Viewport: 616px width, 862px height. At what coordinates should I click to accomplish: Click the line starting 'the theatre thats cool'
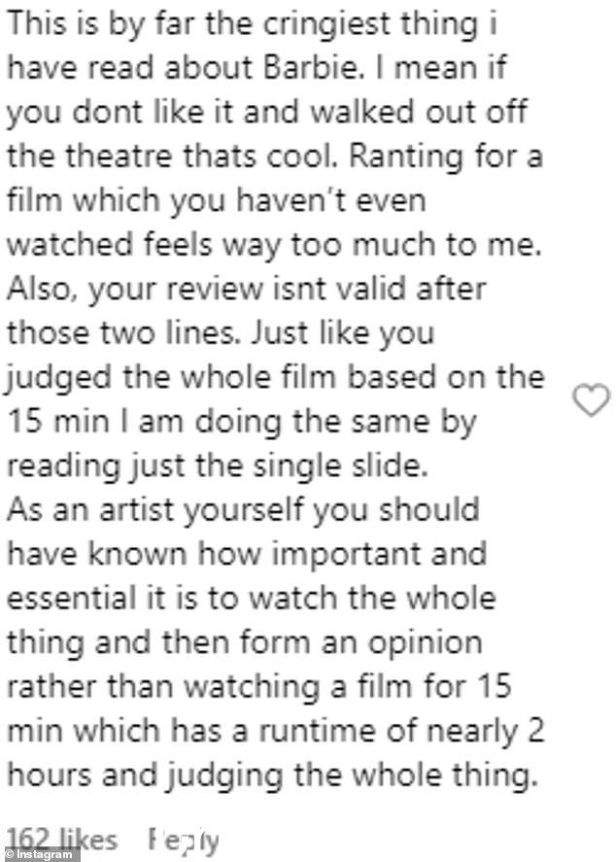tap(274, 156)
